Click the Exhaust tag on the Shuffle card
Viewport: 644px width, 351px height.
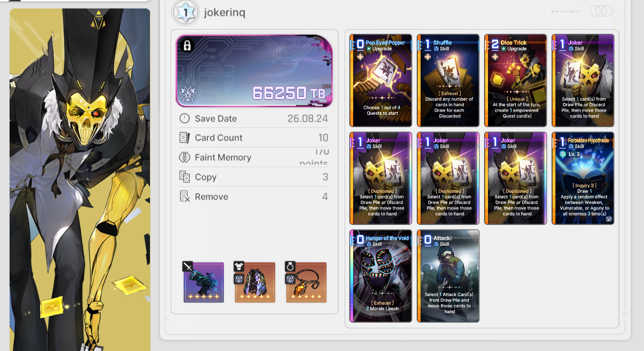coord(449,94)
